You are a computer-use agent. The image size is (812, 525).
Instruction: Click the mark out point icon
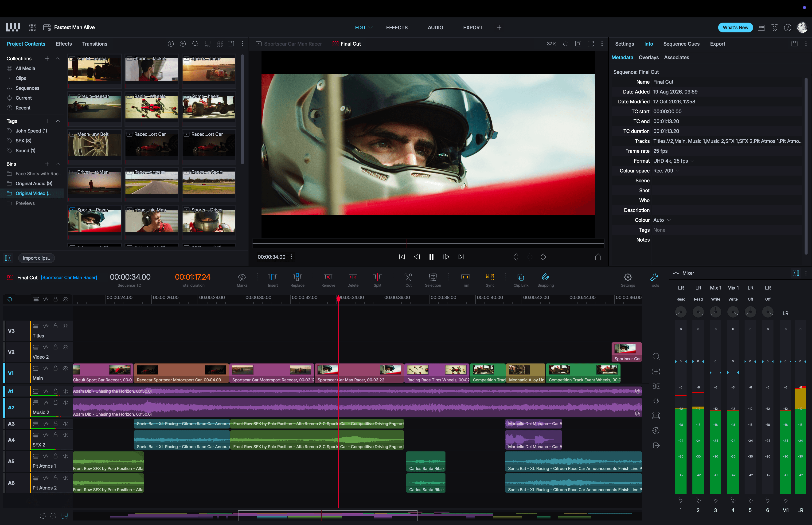tap(543, 257)
